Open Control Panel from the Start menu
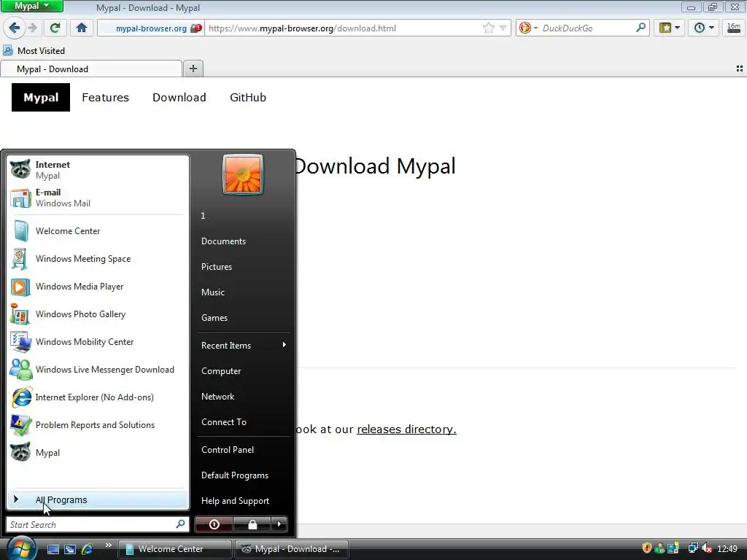The width and height of the screenshot is (747, 560). (x=243, y=449)
